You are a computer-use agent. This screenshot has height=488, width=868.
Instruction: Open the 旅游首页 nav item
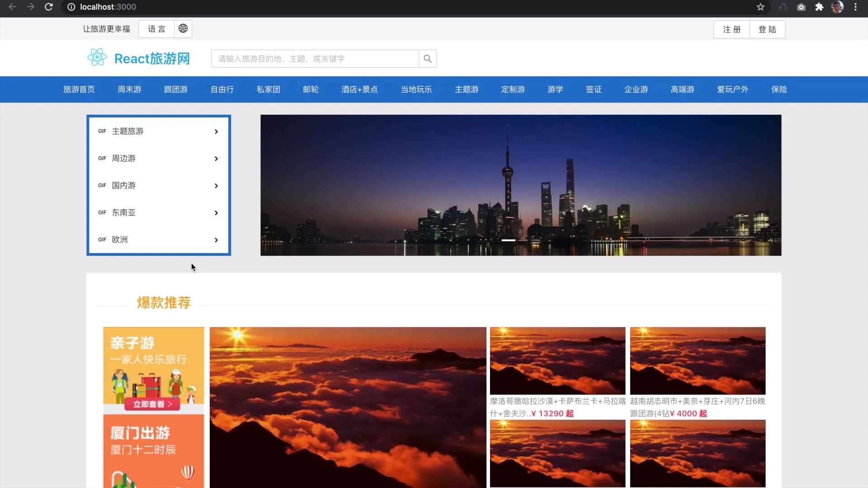[x=79, y=89]
